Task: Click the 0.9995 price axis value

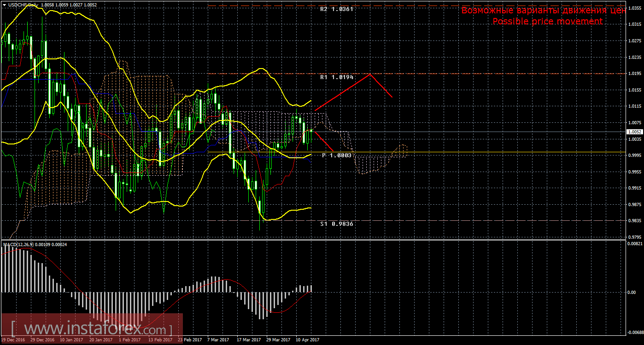Action: tap(635, 155)
